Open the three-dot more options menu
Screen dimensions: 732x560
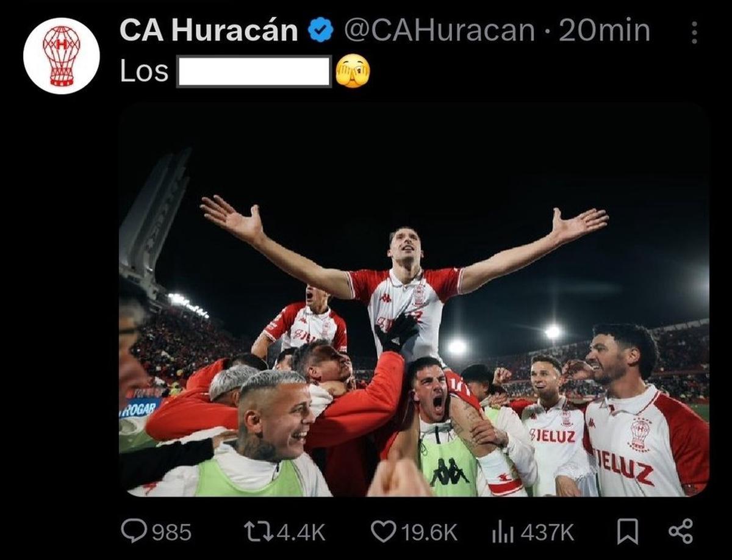click(694, 33)
